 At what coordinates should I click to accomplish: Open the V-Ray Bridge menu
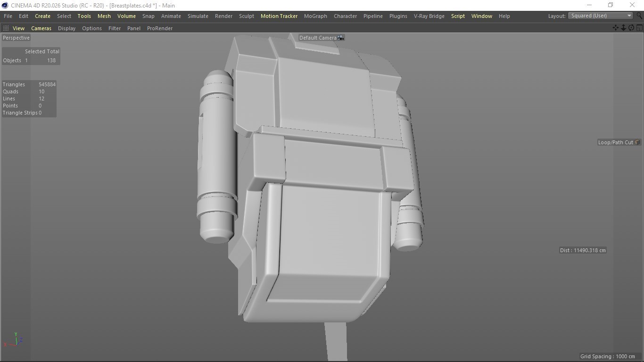[x=429, y=16]
